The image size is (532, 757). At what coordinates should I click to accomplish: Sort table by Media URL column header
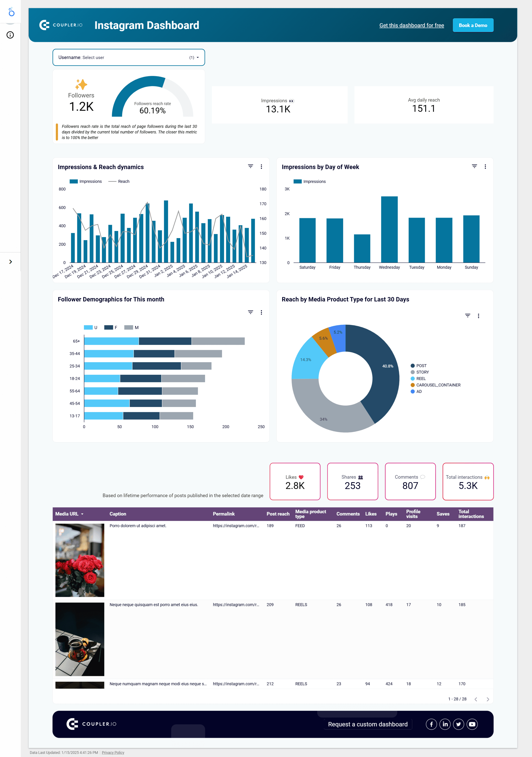[x=67, y=514]
